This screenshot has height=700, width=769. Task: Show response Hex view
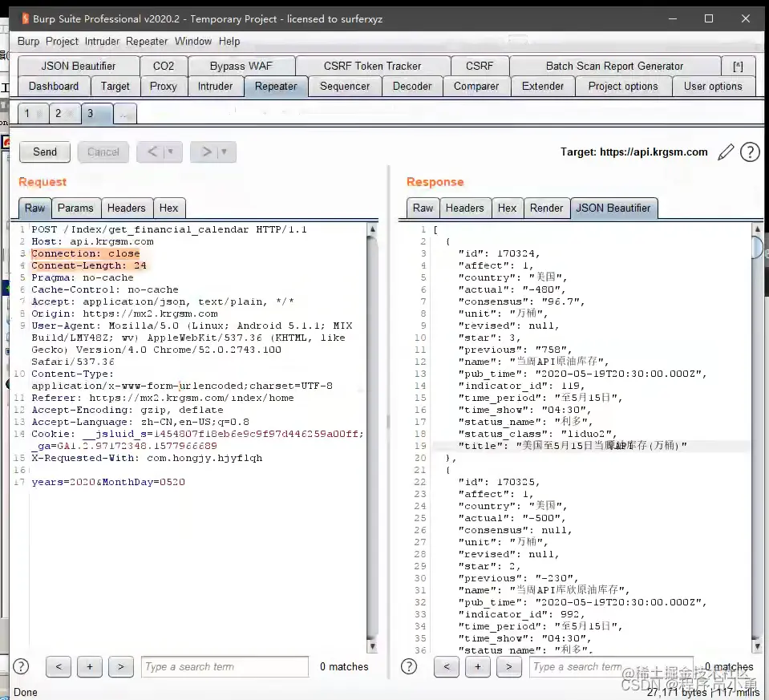[x=507, y=208]
